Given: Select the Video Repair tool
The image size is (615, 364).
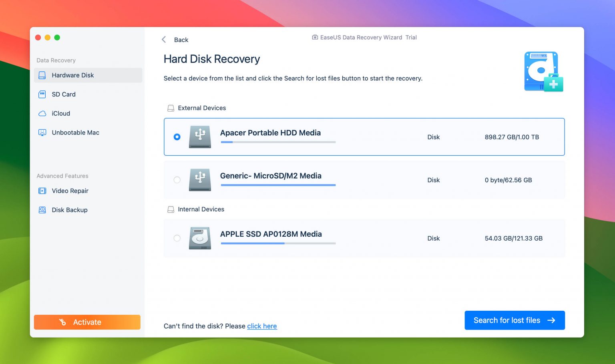Looking at the screenshot, I should tap(70, 191).
